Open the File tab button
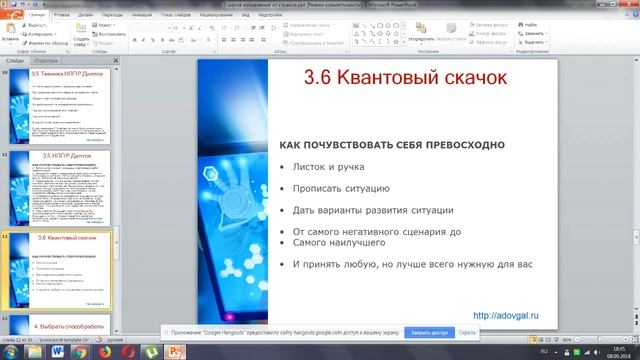The width and height of the screenshot is (640, 360). pos(11,15)
